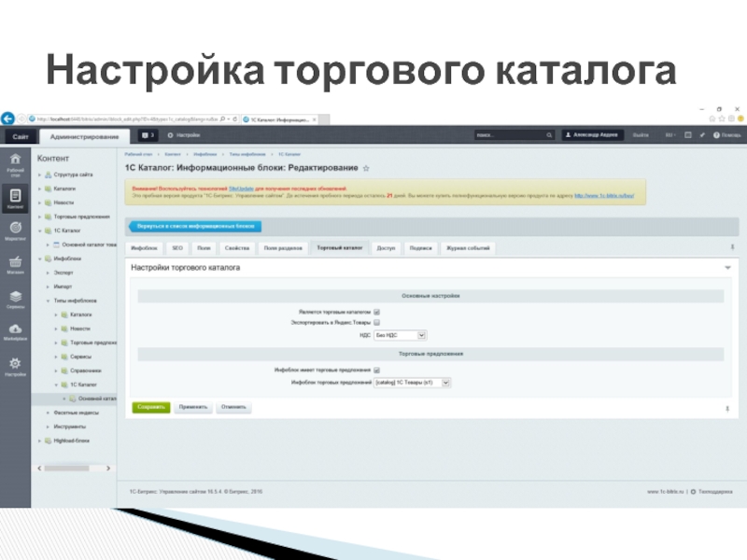Switch to Журнал событий tab

468,248
